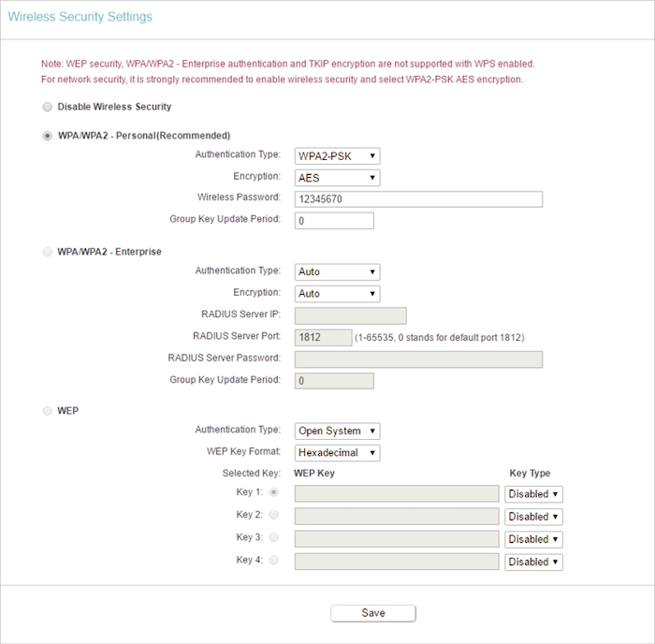Select WPA/WPA2 - Personal(Recommended) option

[48, 136]
